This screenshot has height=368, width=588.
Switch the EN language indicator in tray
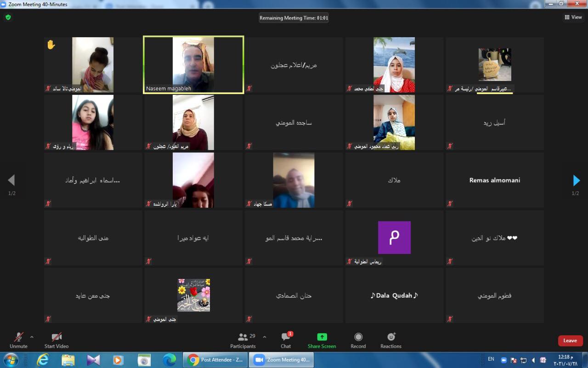click(491, 359)
